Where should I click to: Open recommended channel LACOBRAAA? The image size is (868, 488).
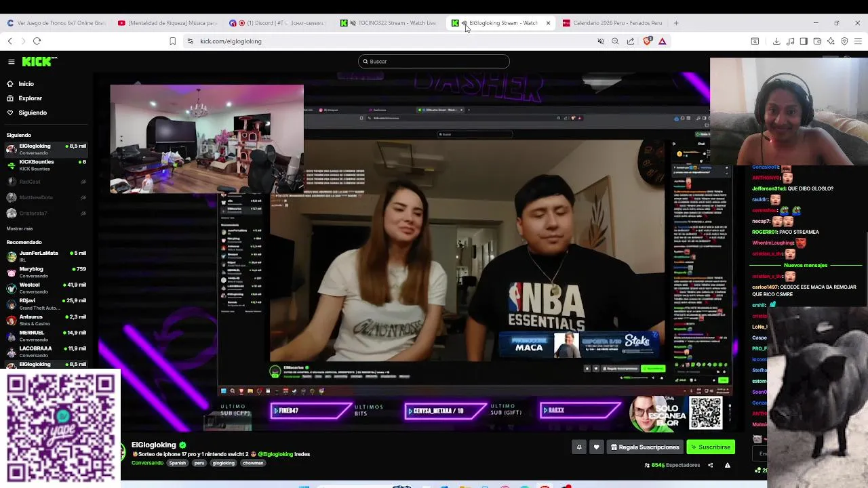coord(46,352)
